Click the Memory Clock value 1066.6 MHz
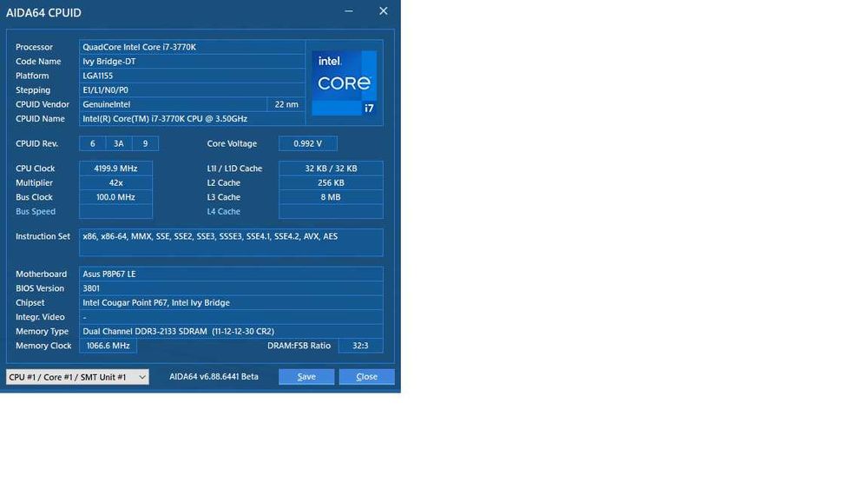Viewport: 868px width, 489px height. (108, 346)
